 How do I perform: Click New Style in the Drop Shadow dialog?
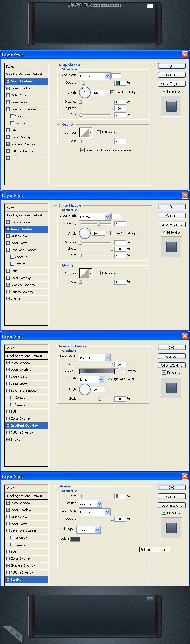[x=171, y=84]
